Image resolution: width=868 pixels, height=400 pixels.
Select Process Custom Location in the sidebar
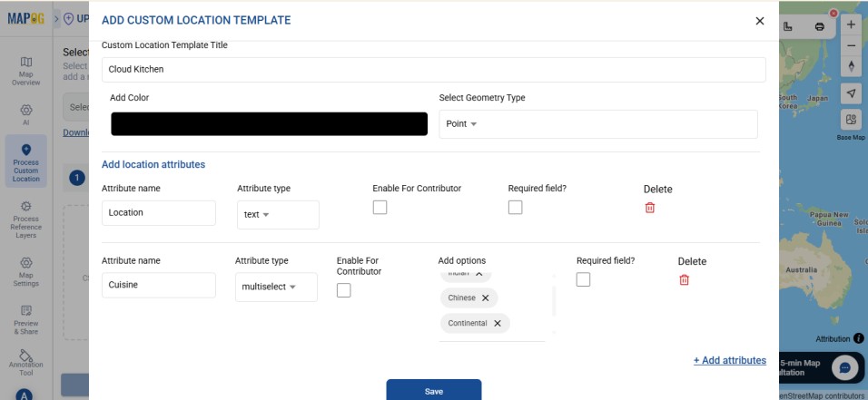point(26,161)
